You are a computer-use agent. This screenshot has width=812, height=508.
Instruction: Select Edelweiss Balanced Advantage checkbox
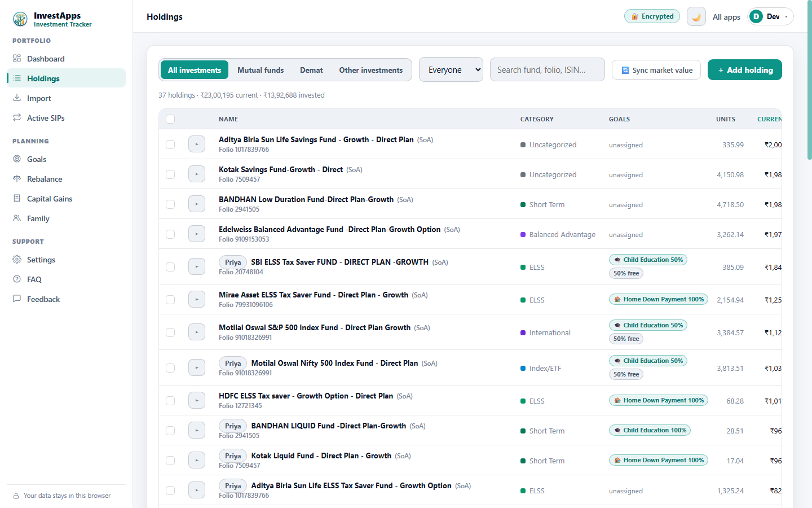pos(170,234)
